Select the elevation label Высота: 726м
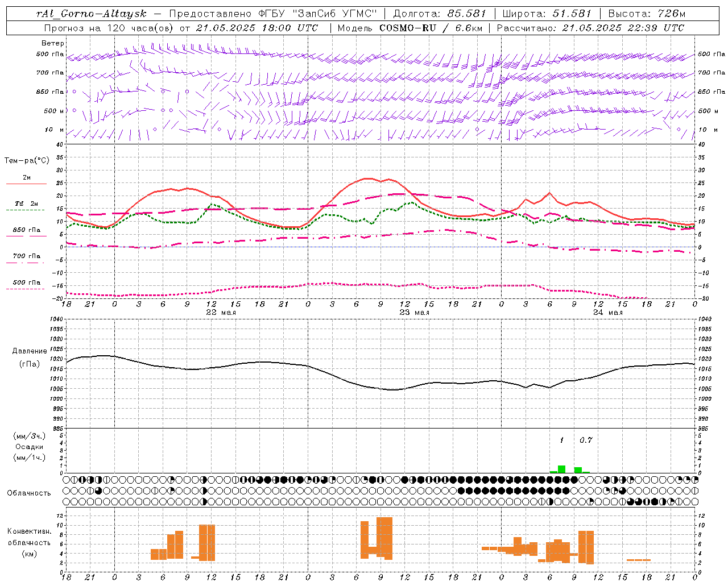 coord(647,14)
